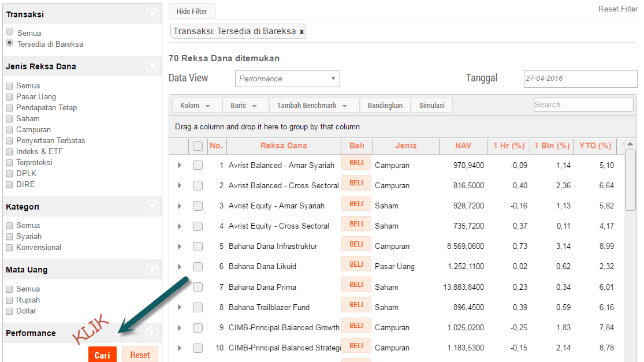Click the orange Cari search button
The height and width of the screenshot is (362, 644).
pos(102,354)
